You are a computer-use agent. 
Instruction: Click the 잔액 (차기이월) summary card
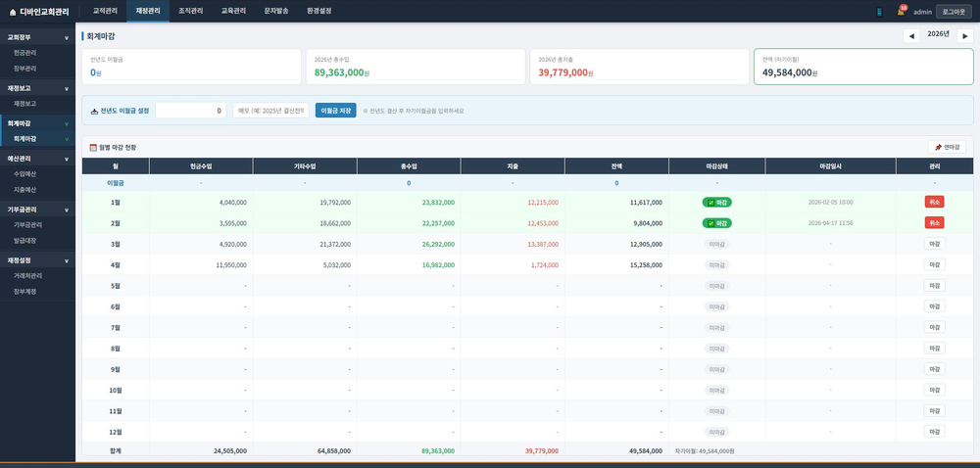(x=863, y=67)
